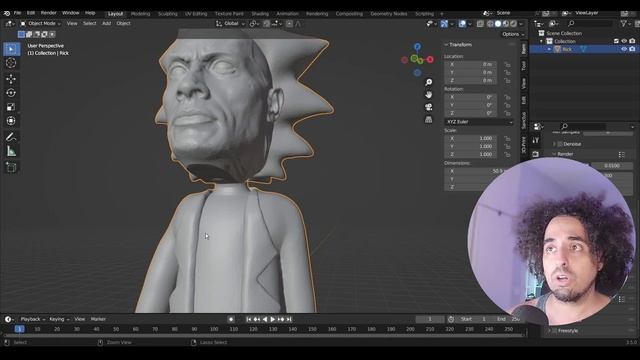The image size is (640, 360).
Task: Select the Rotate tool
Action: [x=11, y=93]
